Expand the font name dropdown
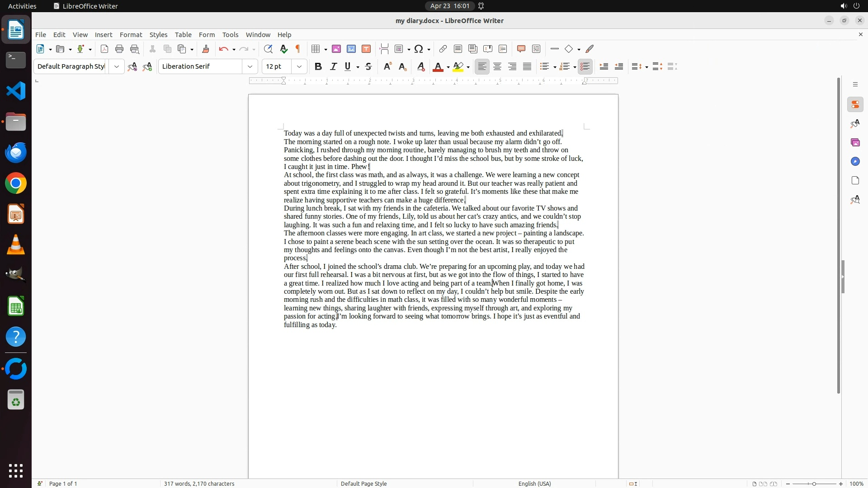The width and height of the screenshot is (868, 488). point(250,66)
